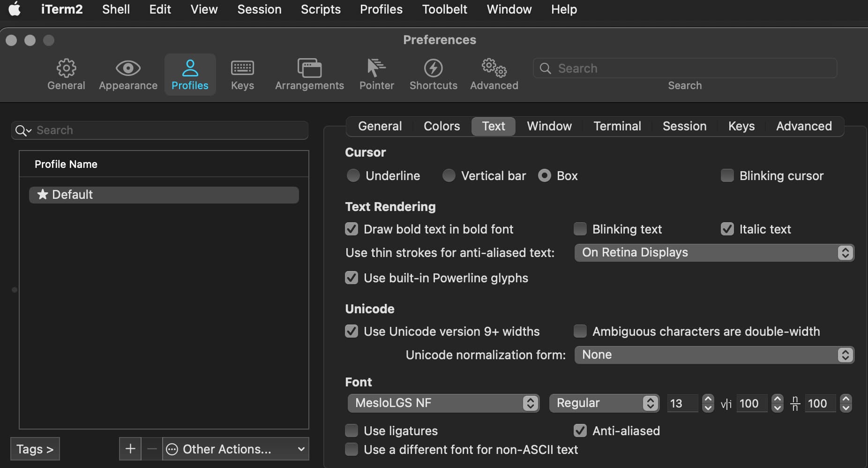Click the star icon beside Default profile
The image size is (868, 468).
43,194
